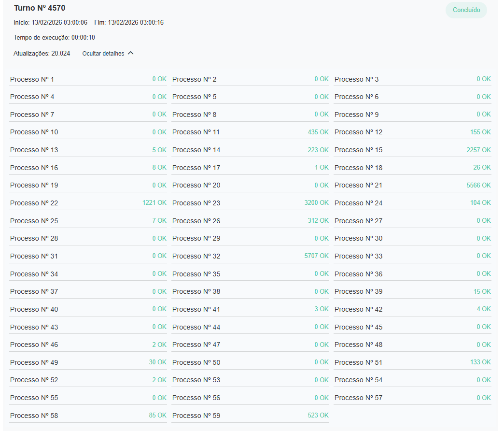
Task: Click the 'Atualizações: 20.024' label
Action: coord(42,54)
